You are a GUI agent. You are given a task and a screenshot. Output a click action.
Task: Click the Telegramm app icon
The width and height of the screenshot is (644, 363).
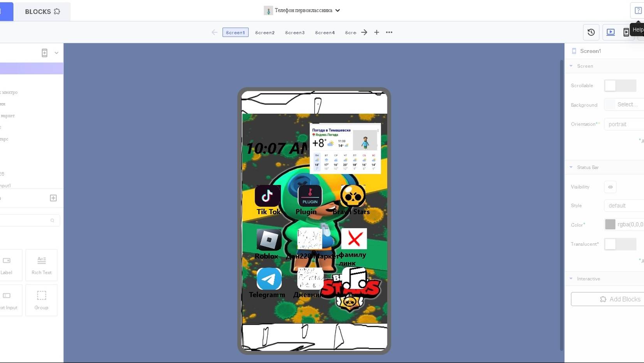point(269,278)
